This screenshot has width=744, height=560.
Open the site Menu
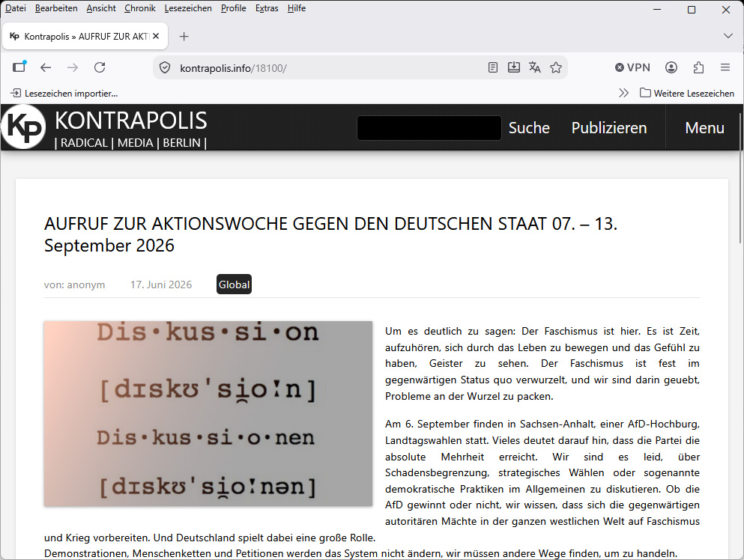704,127
